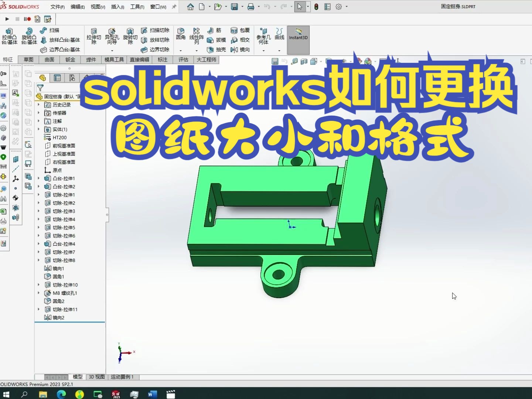Screen dimensions: 532x399
Task: Expand the M8 螺纹孔1 feature node
Action: click(x=39, y=293)
